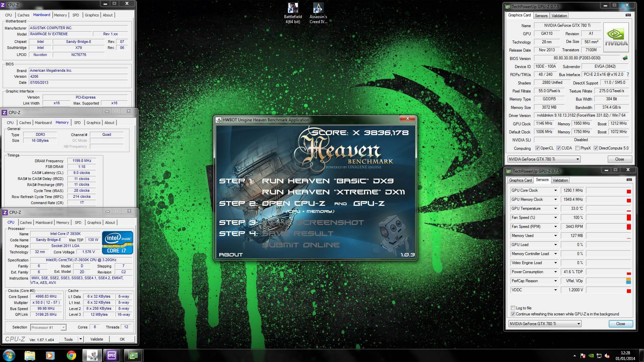Open the Tools dropdown arrow in CPU-Z
Viewport: 644px width, 362px height.
[80, 339]
